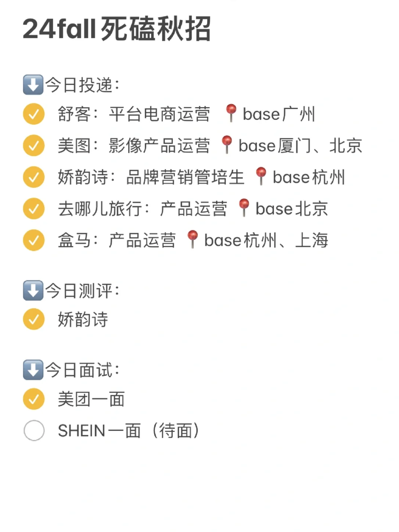Click the red pin before base广州

231,113
